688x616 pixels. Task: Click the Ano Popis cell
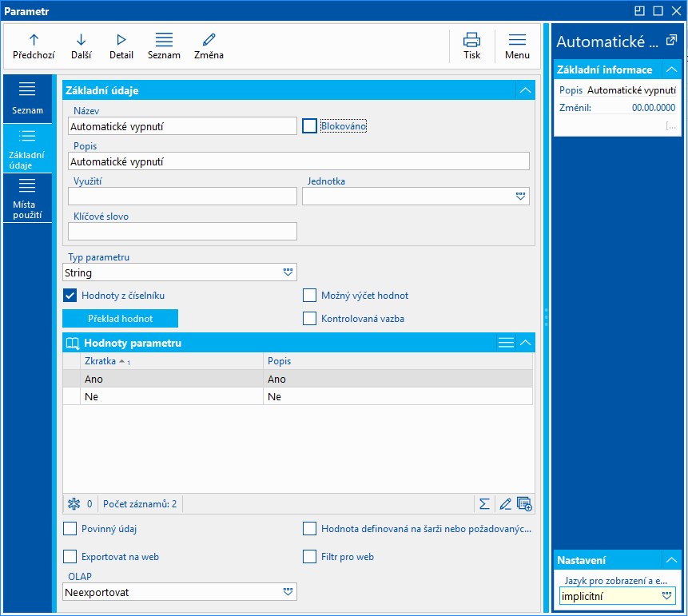pyautogui.click(x=398, y=379)
